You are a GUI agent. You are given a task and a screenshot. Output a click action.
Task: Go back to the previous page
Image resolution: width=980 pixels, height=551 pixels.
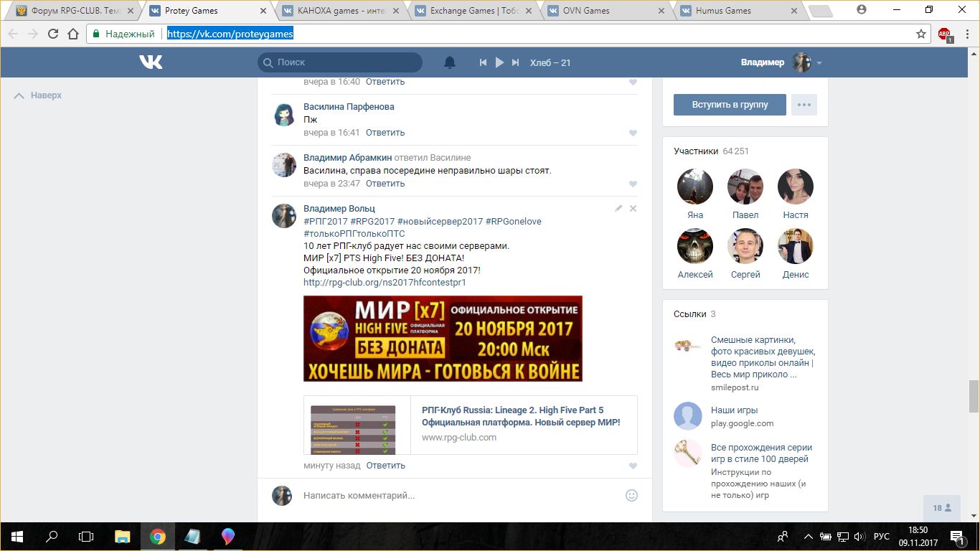(13, 34)
